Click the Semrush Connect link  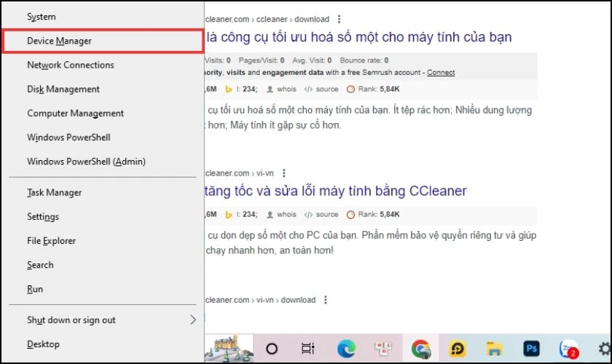pyautogui.click(x=441, y=73)
